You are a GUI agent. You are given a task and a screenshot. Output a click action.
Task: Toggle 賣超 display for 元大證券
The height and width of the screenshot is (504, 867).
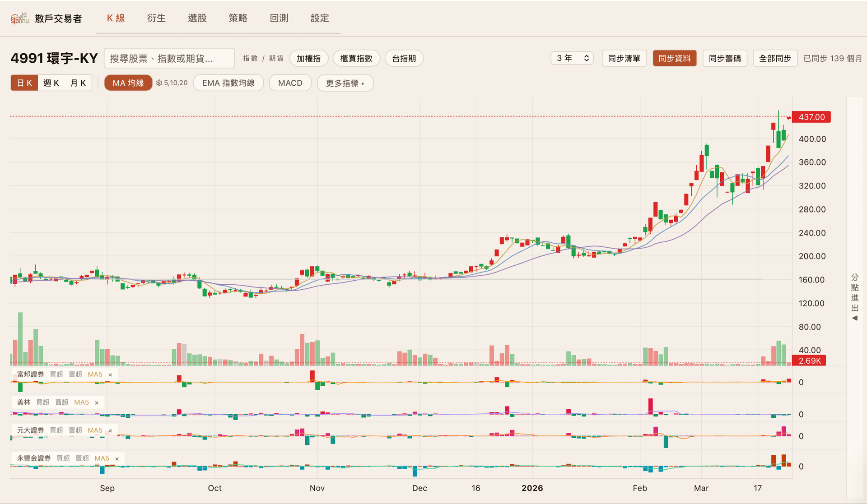point(75,430)
